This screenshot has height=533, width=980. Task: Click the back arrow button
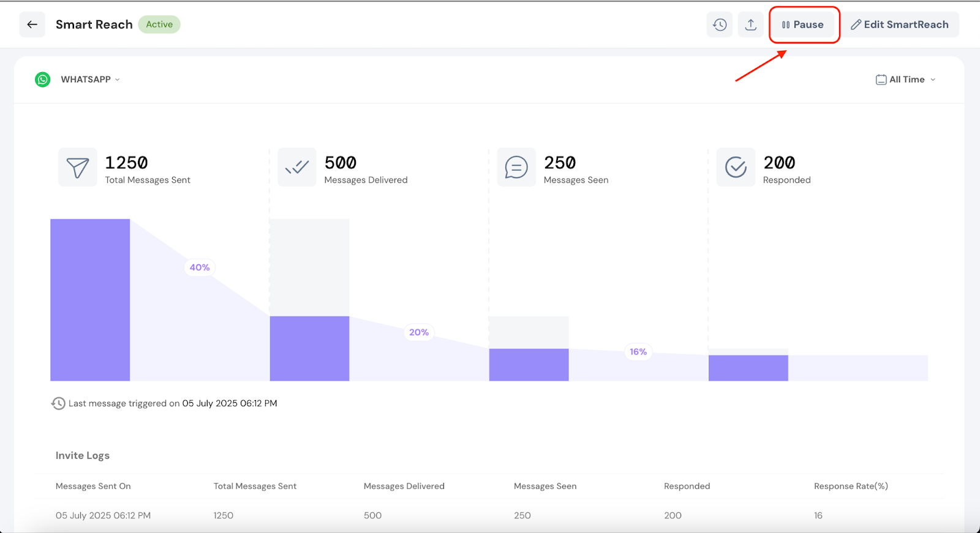click(x=32, y=24)
